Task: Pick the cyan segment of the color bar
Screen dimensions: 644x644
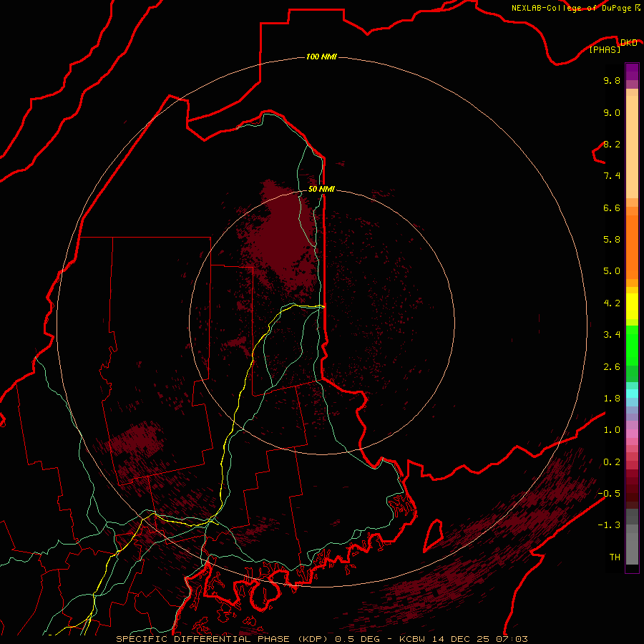Action: (x=632, y=394)
